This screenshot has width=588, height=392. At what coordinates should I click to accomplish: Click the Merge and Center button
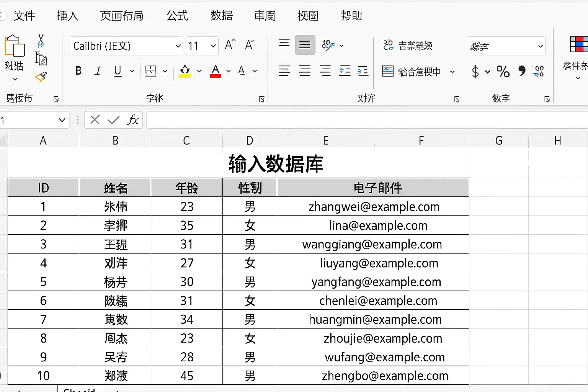pyautogui.click(x=418, y=71)
